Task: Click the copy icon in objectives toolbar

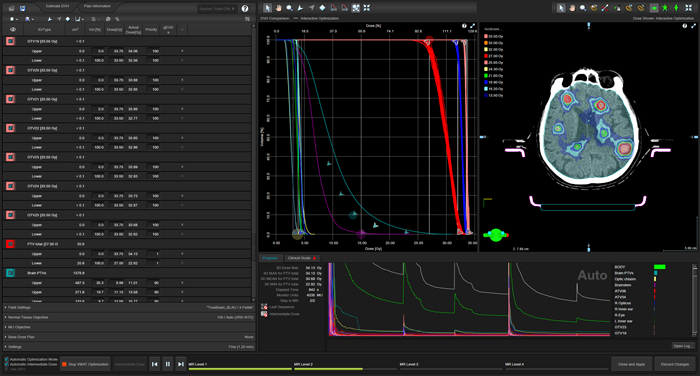Action: (108, 19)
